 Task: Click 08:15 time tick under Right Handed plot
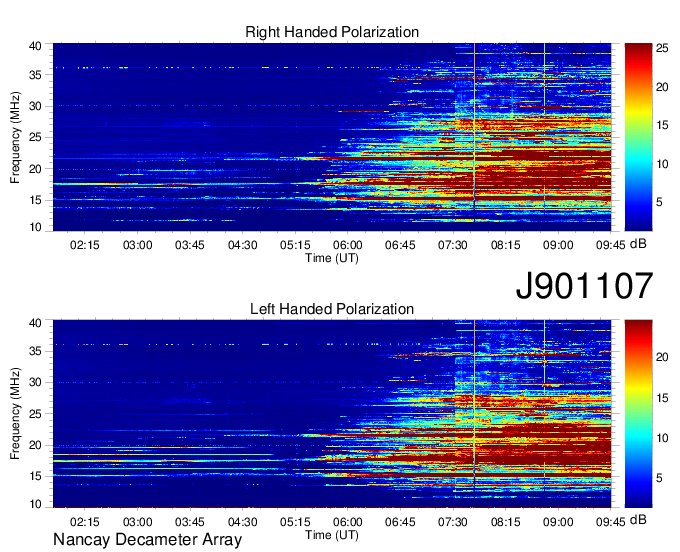tap(506, 245)
